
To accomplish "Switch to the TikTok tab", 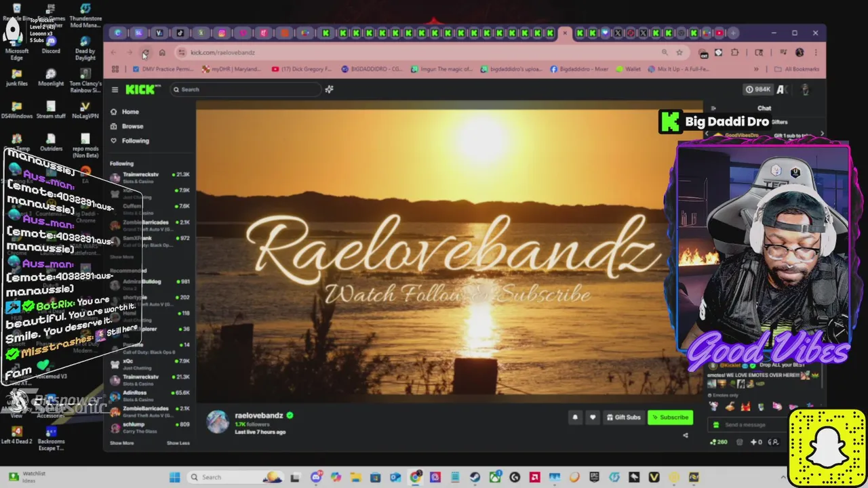I will point(180,33).
